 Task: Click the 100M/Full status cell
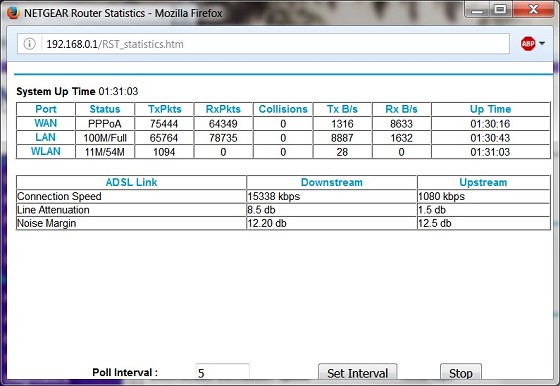(x=105, y=138)
